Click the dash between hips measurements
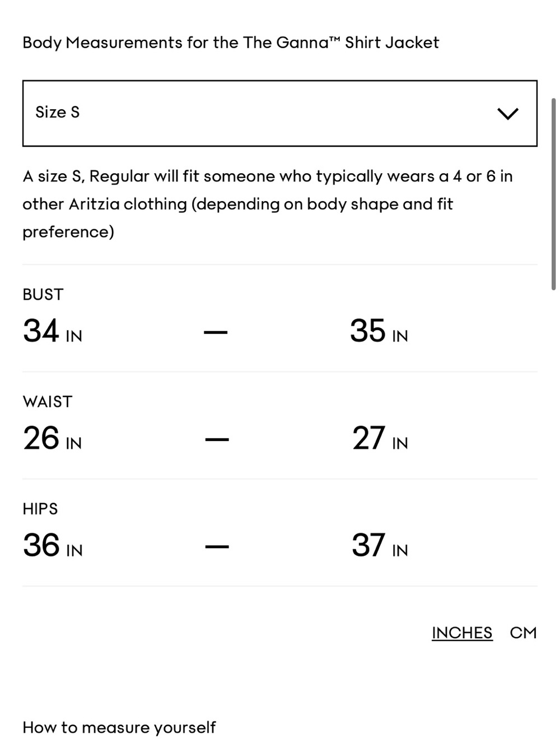Screen dimensions: 560x747 click(x=217, y=546)
